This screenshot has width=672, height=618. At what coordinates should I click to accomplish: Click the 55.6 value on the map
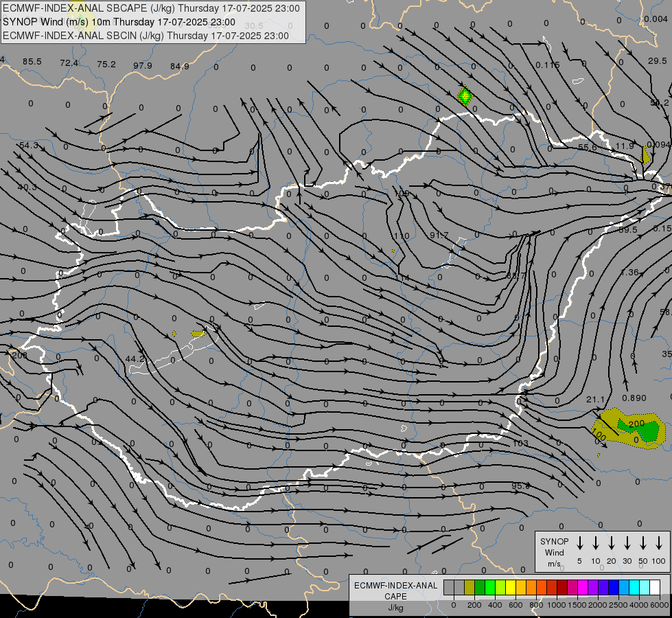pyautogui.click(x=588, y=148)
